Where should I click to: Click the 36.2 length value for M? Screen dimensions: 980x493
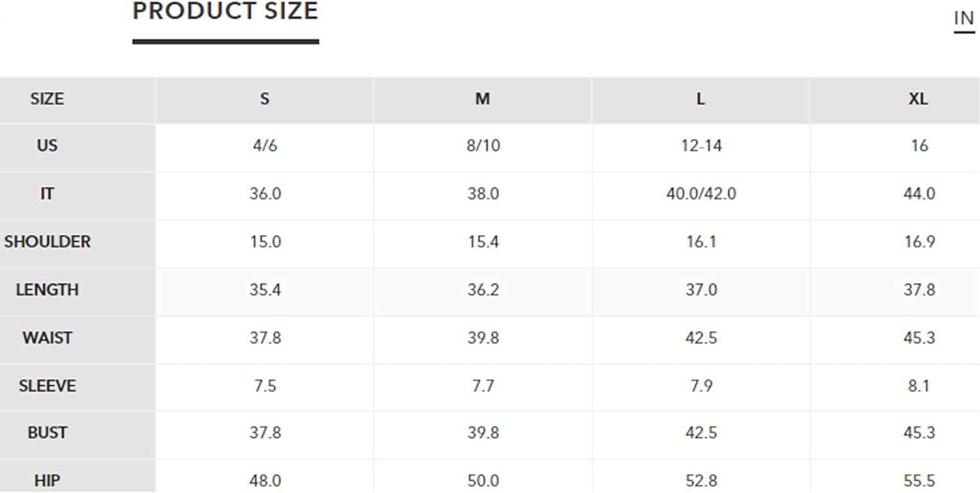point(483,290)
